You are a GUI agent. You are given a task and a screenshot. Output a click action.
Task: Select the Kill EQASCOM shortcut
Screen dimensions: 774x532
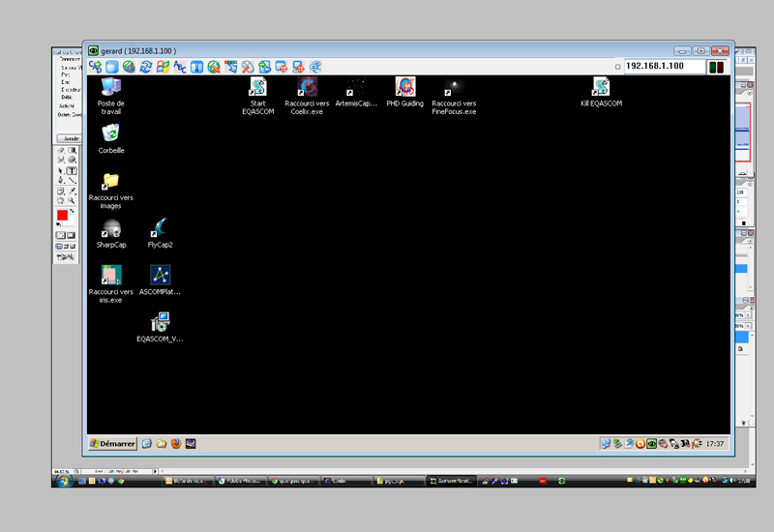click(601, 92)
